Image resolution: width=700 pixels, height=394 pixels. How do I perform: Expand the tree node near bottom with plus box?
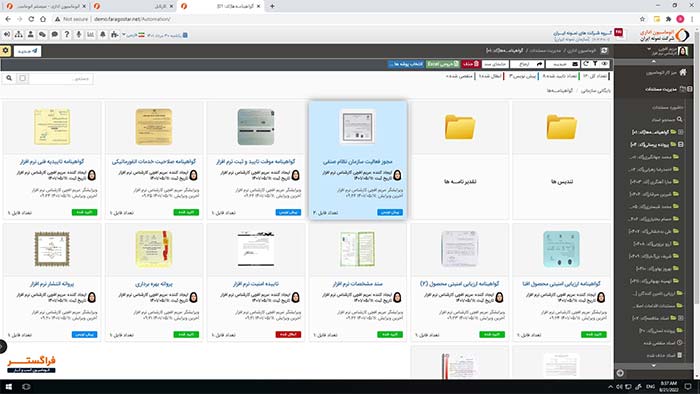[681, 318]
